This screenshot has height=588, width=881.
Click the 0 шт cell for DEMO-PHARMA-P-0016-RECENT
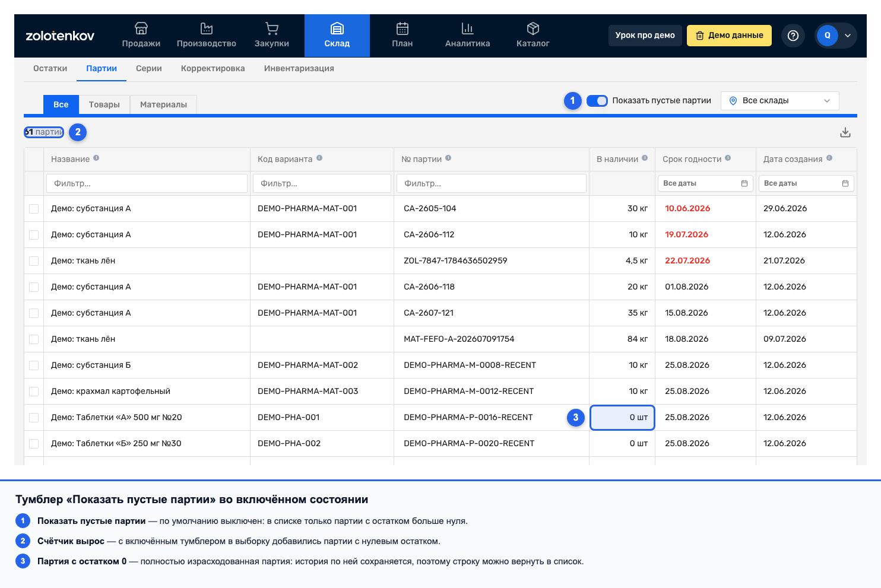click(622, 418)
